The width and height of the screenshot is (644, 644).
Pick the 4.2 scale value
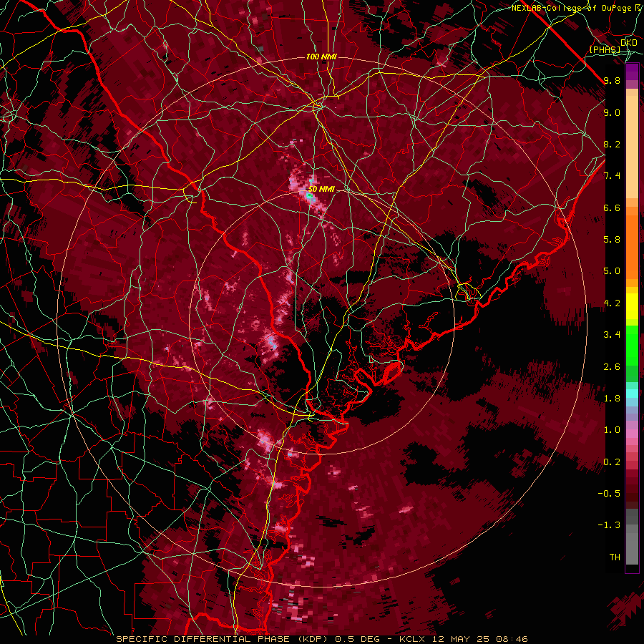612,303
